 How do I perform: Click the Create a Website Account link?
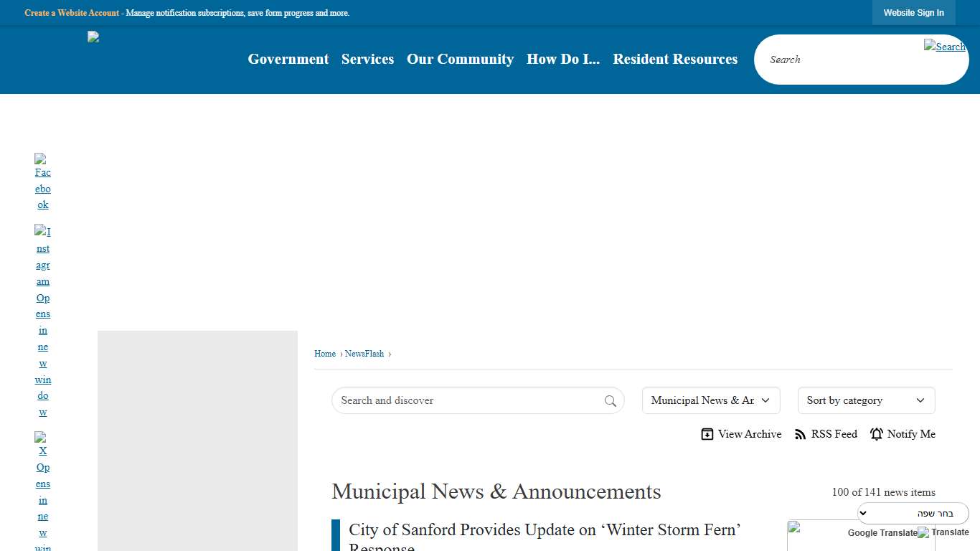tap(71, 13)
